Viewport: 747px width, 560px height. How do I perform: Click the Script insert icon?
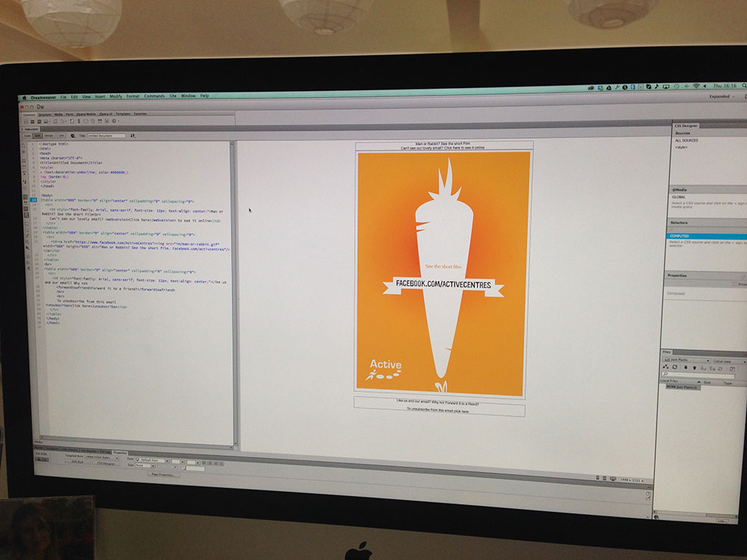[x=72, y=122]
